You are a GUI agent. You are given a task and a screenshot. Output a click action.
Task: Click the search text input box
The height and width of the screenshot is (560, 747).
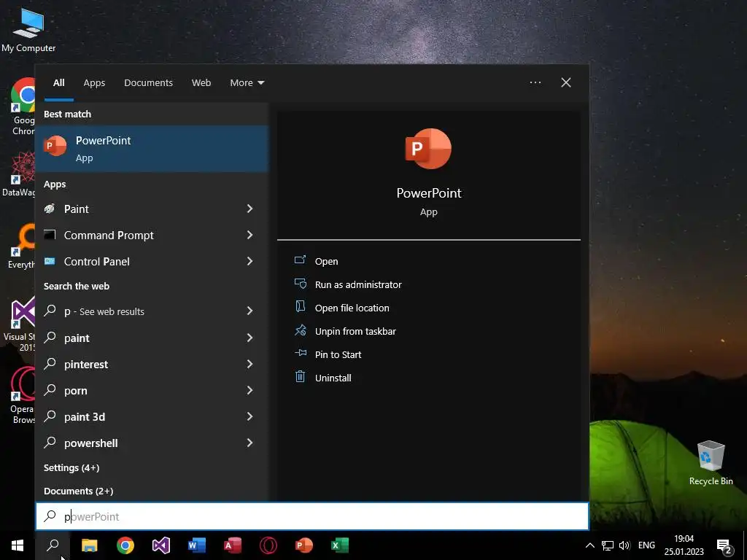coord(312,516)
